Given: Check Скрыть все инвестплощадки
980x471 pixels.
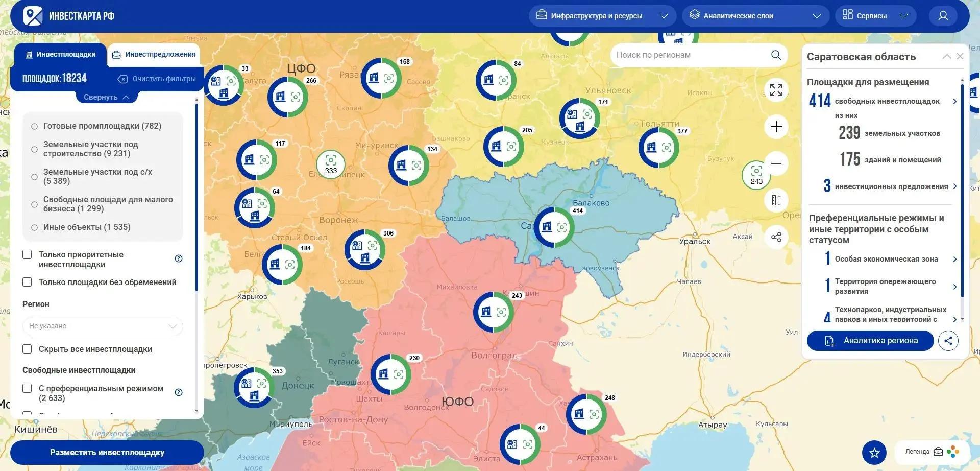Looking at the screenshot, I should [28, 349].
